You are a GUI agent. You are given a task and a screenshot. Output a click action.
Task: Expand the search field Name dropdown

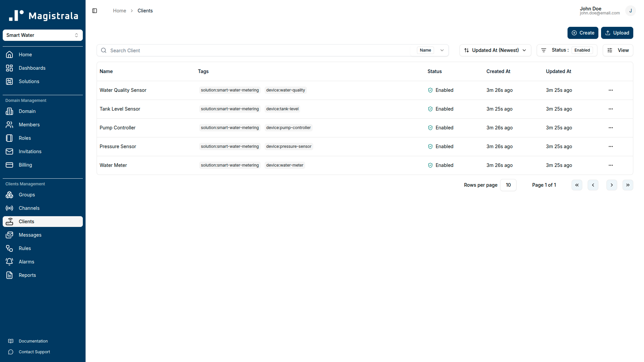coord(442,50)
